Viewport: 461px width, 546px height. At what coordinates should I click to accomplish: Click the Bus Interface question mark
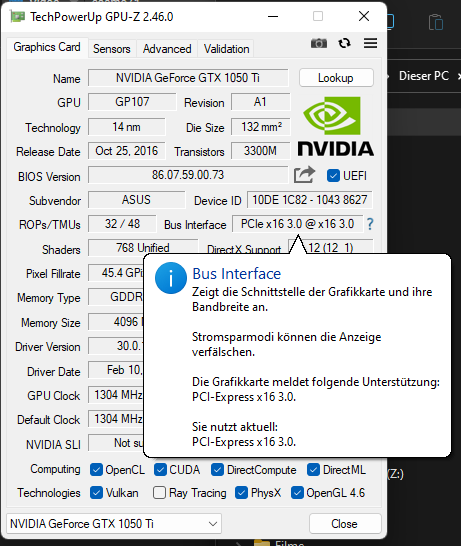[x=370, y=224]
